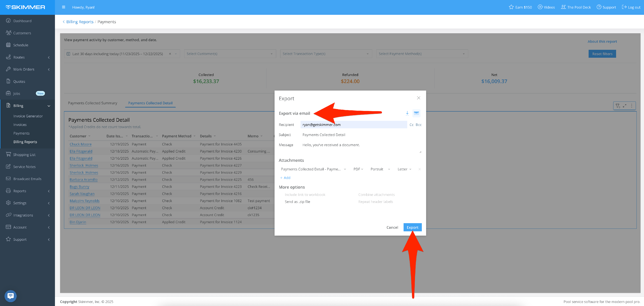Open the Portrait orientation dropdown
Viewport: 644px width, 306px height.
point(380,169)
